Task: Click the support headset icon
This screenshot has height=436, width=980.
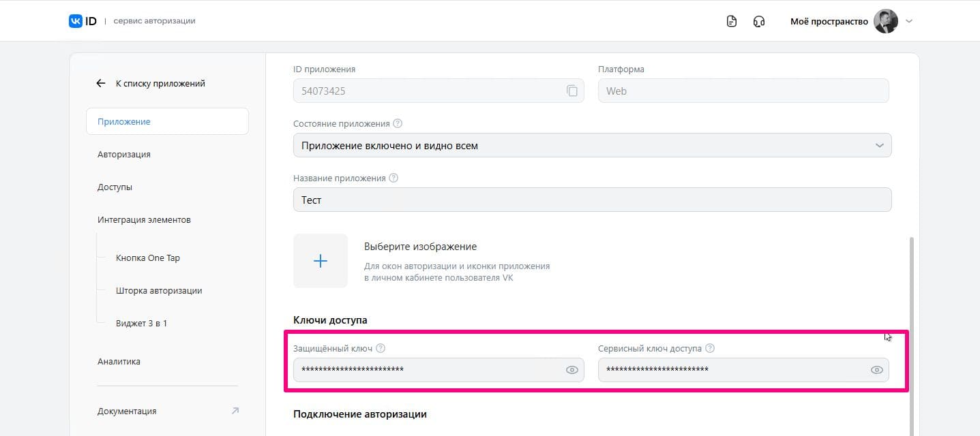Action: tap(759, 21)
